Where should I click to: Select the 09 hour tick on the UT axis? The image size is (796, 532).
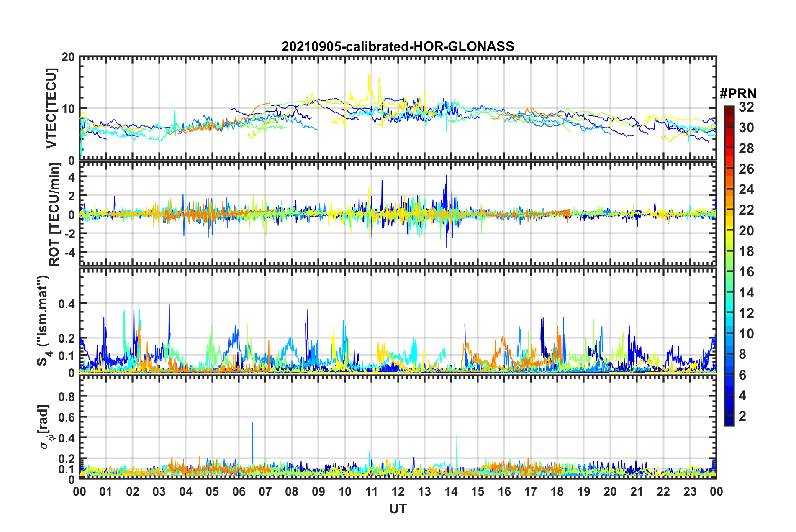pyautogui.click(x=318, y=491)
